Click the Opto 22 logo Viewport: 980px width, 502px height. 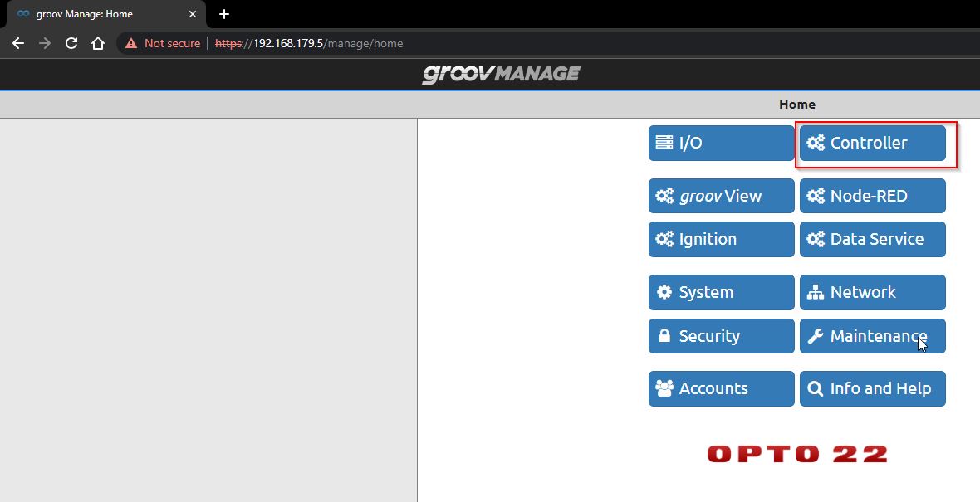tap(797, 454)
